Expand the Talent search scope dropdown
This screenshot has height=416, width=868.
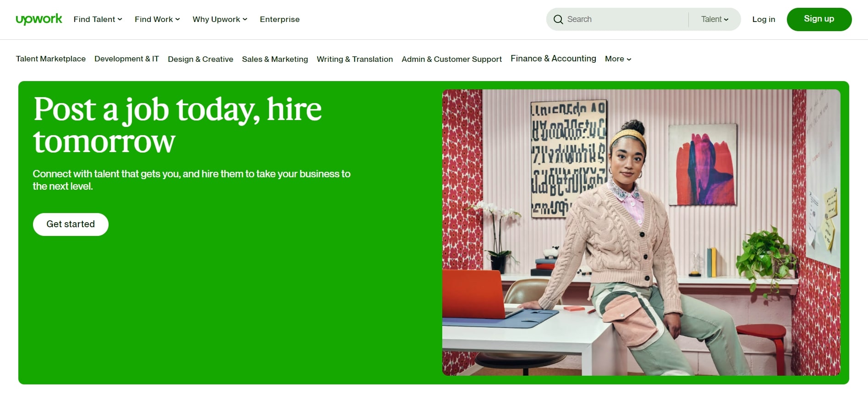click(714, 19)
